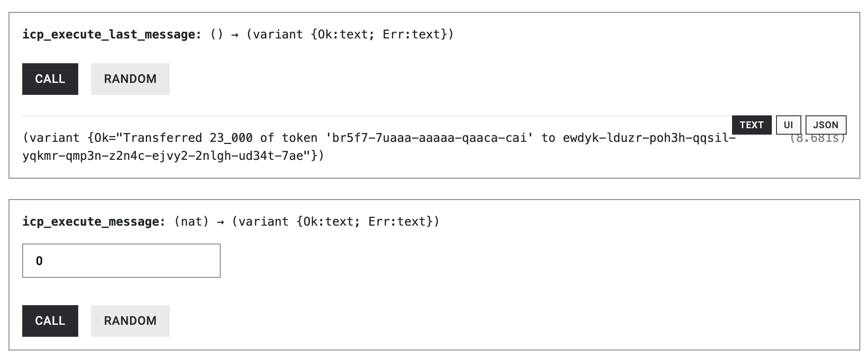Call the icp_execute_last_message function
The height and width of the screenshot is (359, 868).
coord(50,79)
